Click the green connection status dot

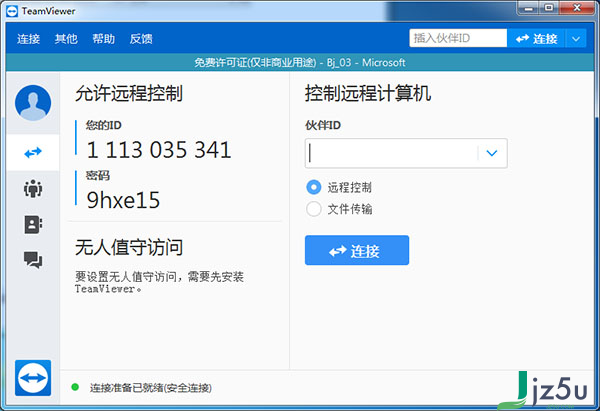[x=75, y=386]
